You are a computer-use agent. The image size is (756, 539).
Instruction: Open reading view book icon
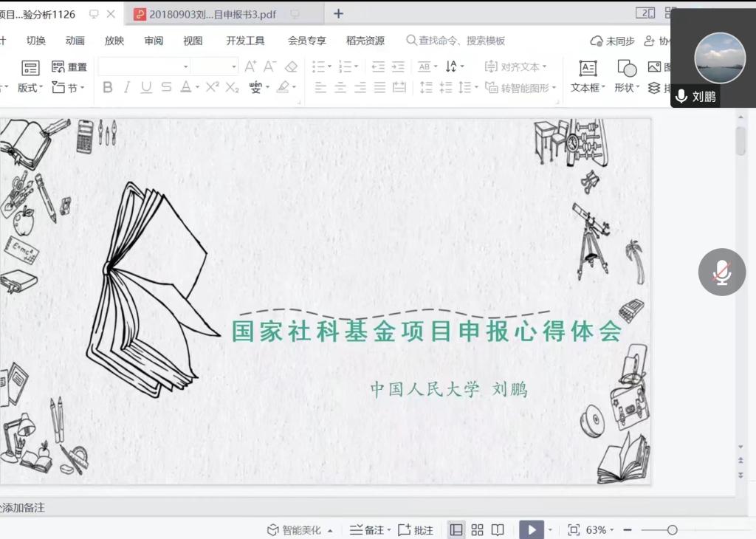(498, 529)
